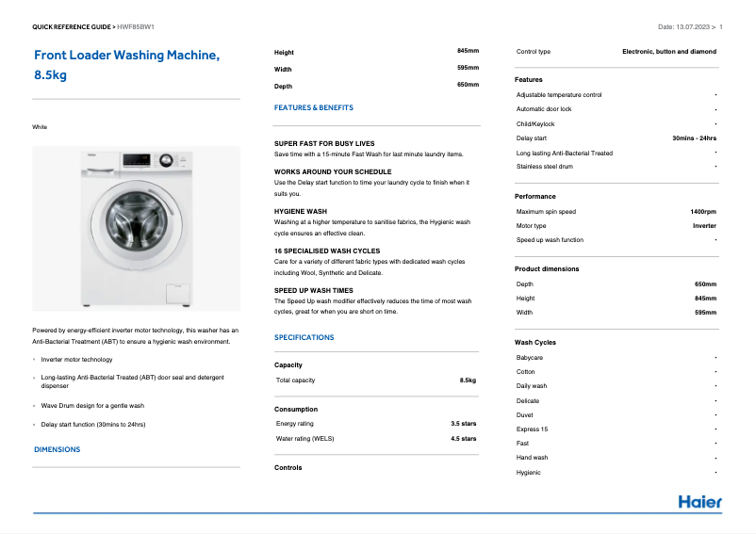Image resolution: width=756 pixels, height=534 pixels.
Task: Click the Wash Cycles section heading
Action: click(x=535, y=343)
